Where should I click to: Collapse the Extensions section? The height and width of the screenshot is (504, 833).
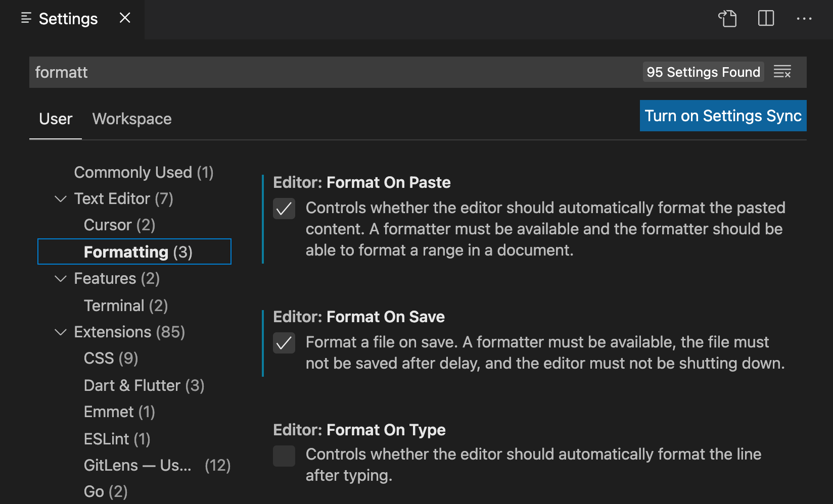(60, 332)
